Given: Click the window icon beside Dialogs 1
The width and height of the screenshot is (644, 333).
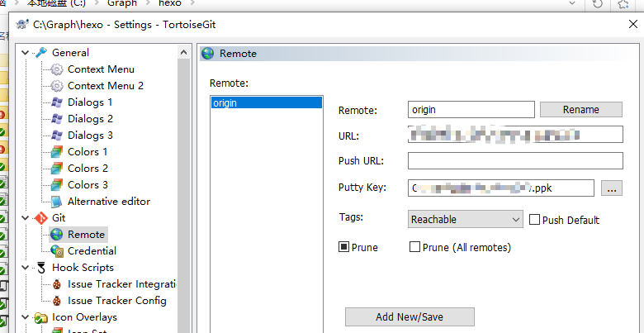Looking at the screenshot, I should point(57,102).
